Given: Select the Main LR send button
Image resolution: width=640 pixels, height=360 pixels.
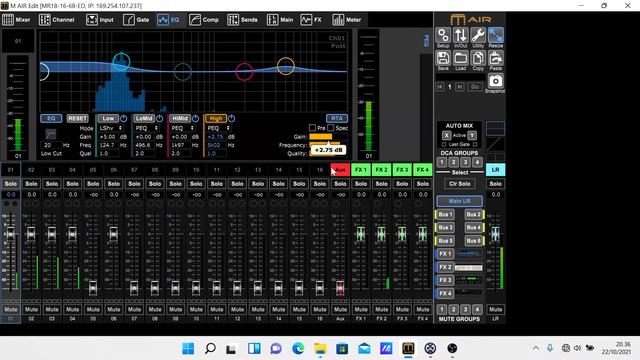Looking at the screenshot, I should click(x=460, y=201).
